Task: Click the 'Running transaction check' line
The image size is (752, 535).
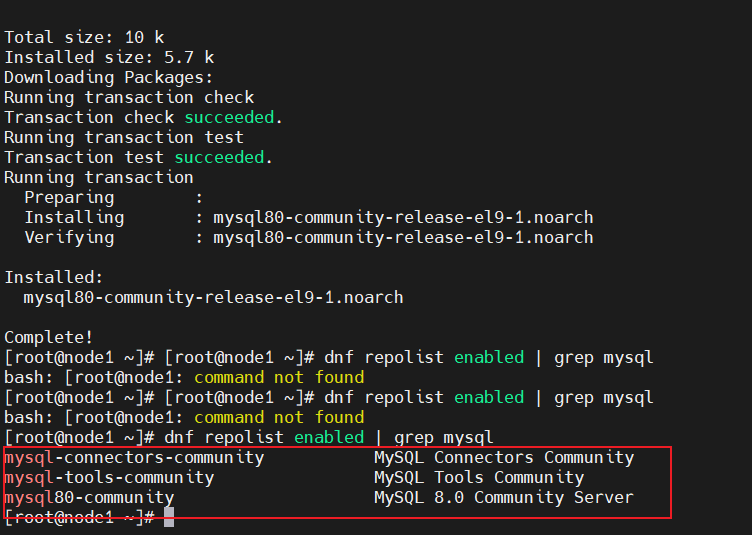Action: [129, 98]
